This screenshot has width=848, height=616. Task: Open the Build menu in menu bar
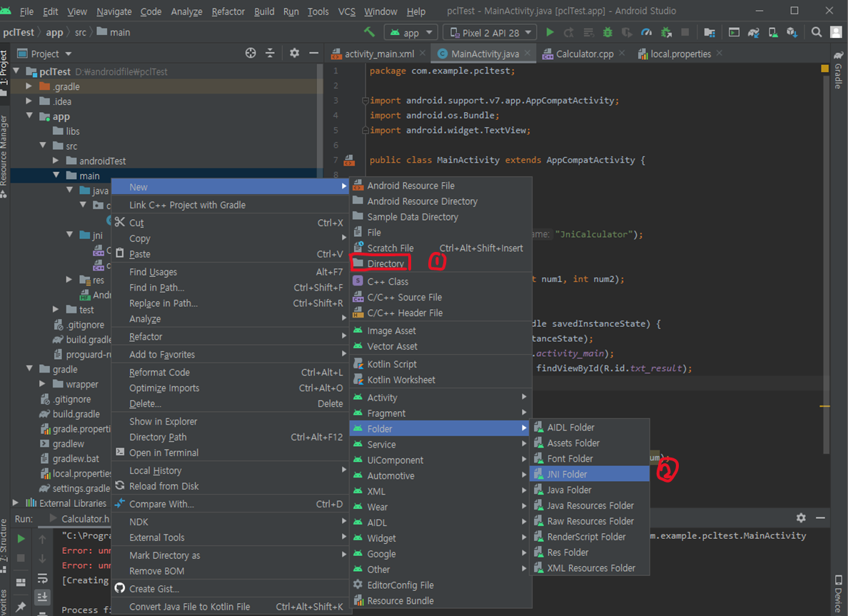264,11
